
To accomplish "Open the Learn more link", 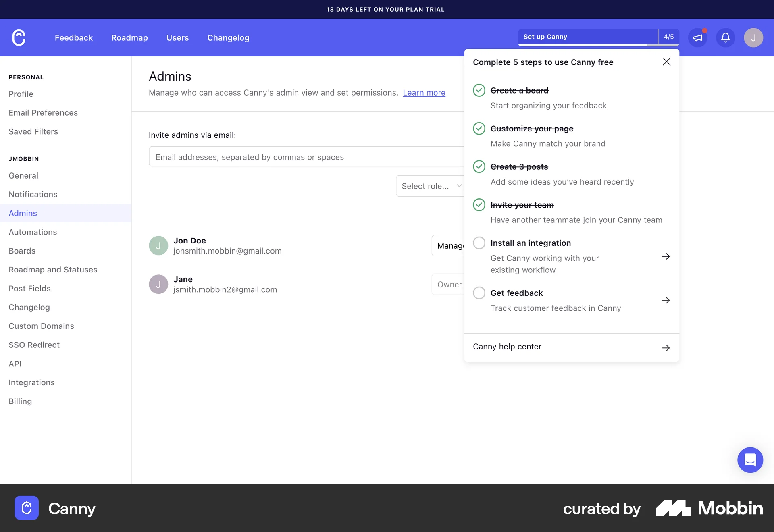I will pos(424,93).
